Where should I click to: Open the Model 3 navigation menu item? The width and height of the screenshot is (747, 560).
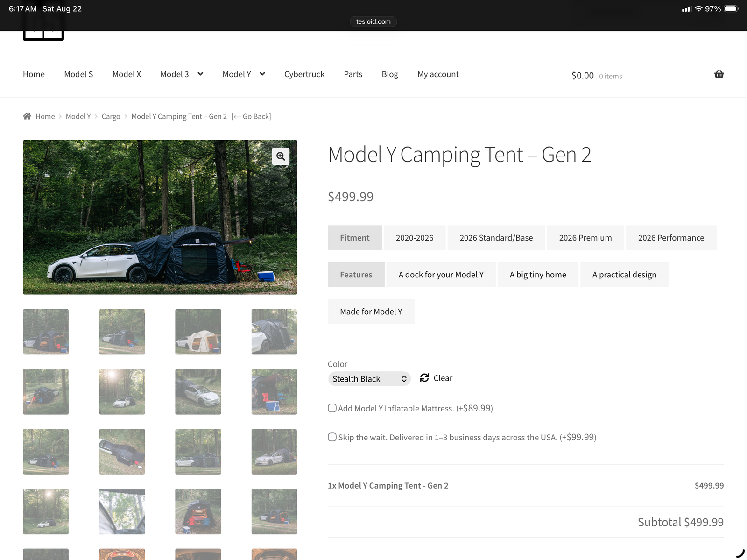[175, 74]
